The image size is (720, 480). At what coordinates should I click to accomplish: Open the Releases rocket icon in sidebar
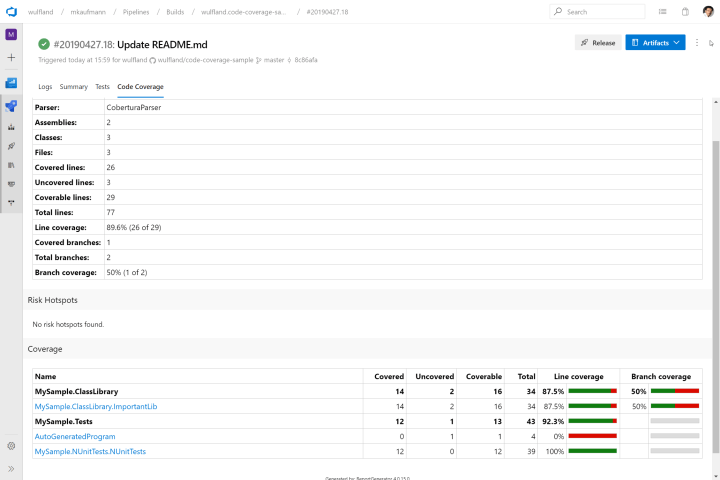coord(11,146)
